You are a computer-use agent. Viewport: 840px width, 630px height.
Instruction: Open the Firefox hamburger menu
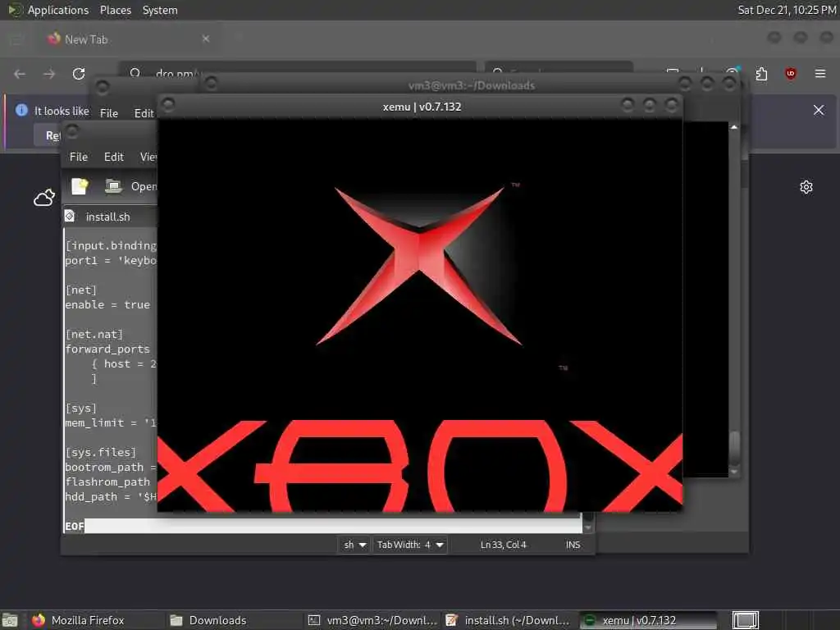point(820,73)
